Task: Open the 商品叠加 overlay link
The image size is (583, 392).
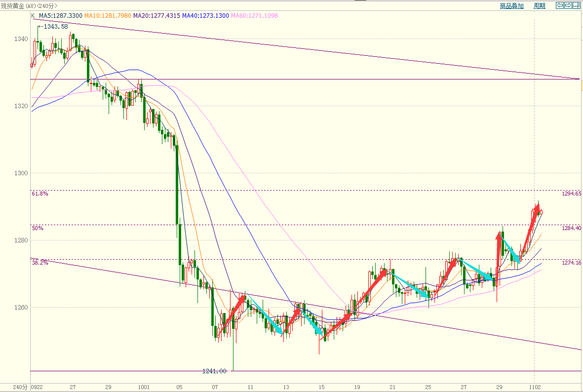Action: (x=511, y=5)
